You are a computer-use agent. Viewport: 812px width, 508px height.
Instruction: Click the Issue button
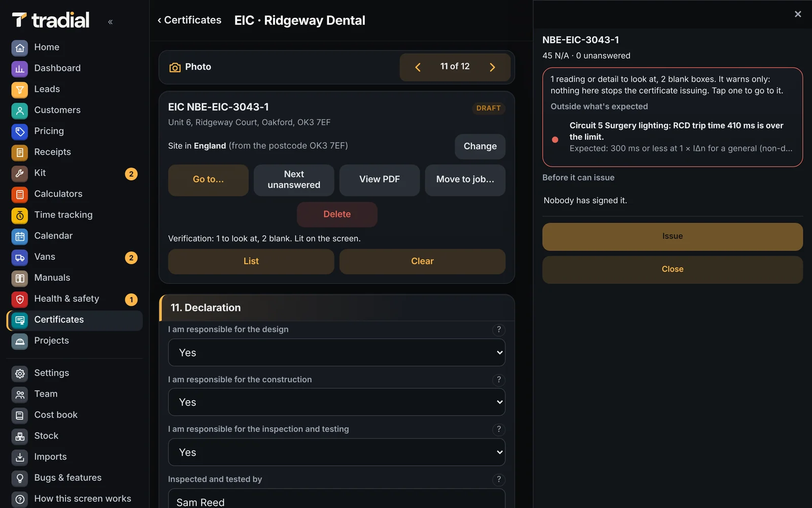click(672, 237)
